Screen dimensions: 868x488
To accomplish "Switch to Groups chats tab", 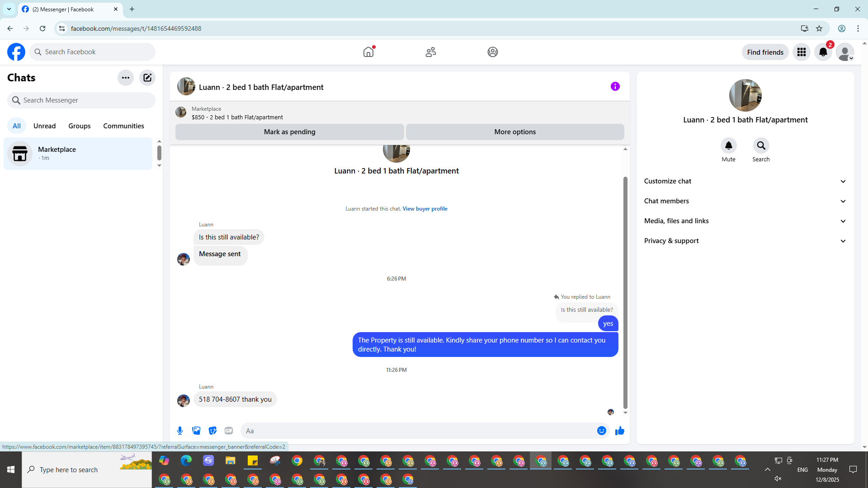I will pyautogui.click(x=80, y=126).
